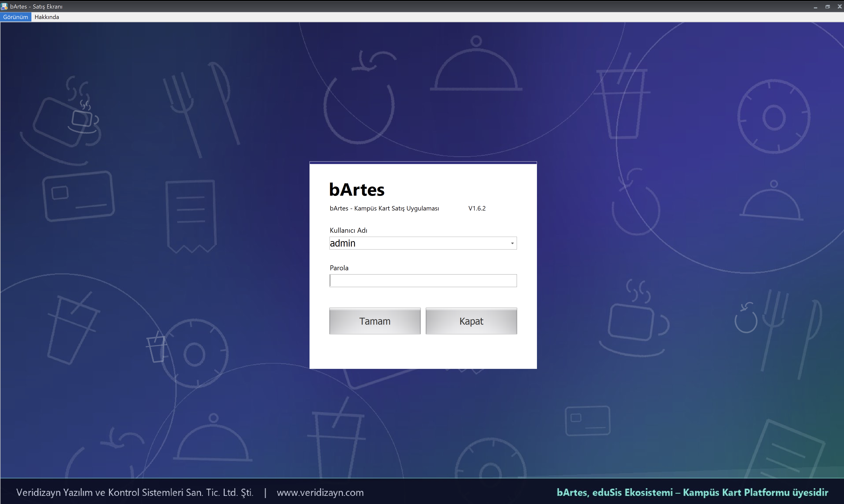Click the eduSis Ekosistemi footer slogan
The width and height of the screenshot is (844, 504).
coord(692,492)
